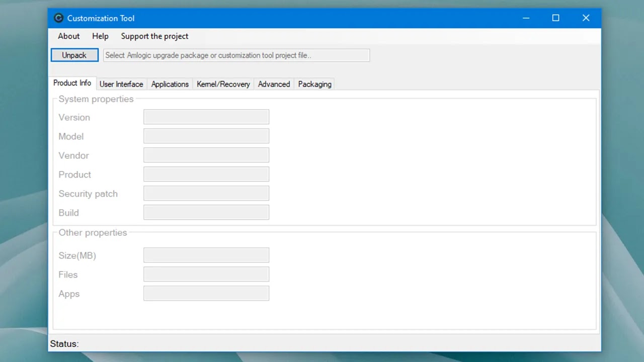This screenshot has width=644, height=362.
Task: Click the Build input field
Action: [x=206, y=212]
